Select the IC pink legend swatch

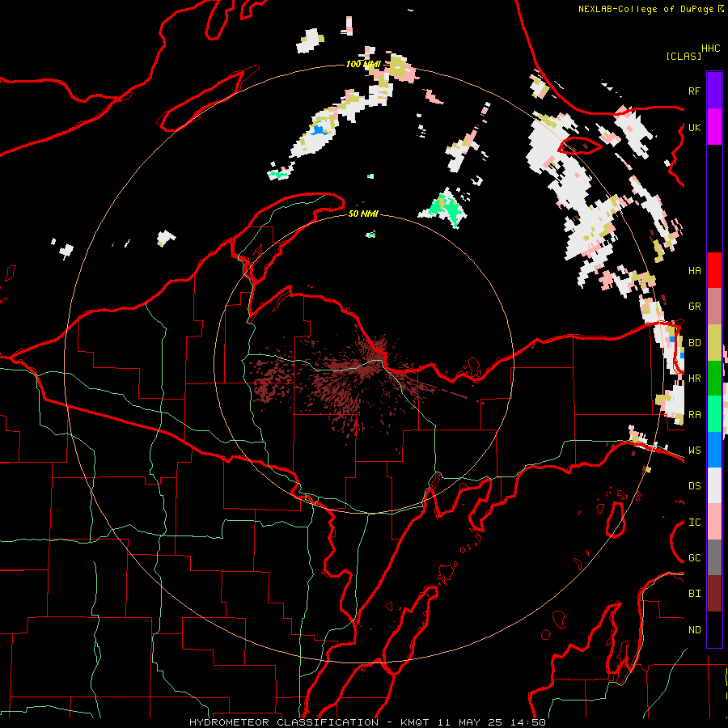(714, 522)
